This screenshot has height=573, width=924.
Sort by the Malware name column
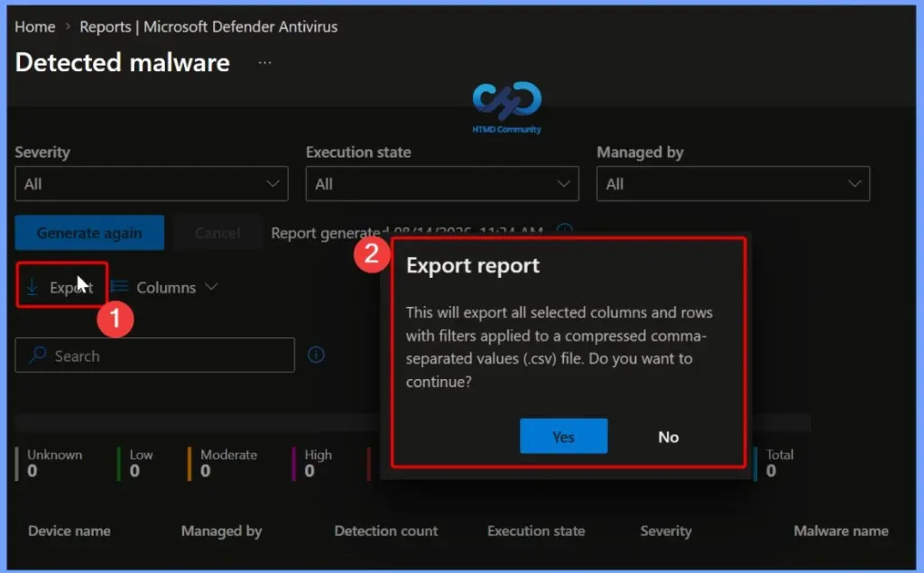(841, 531)
